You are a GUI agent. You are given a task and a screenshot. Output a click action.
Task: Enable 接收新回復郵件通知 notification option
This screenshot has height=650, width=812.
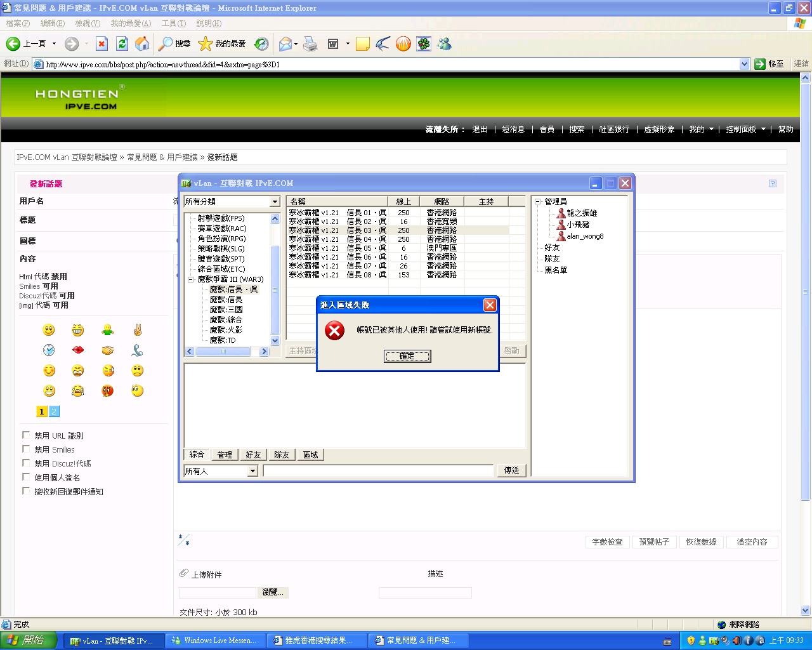pos(26,491)
